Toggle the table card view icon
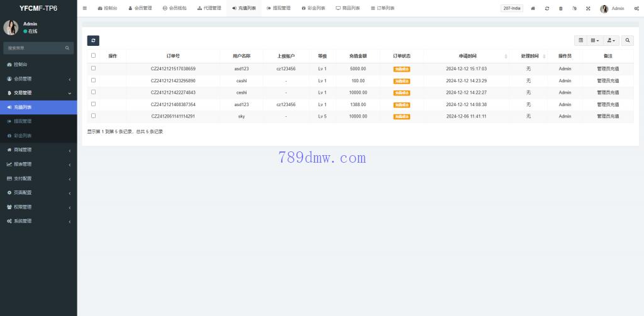This screenshot has width=644, height=316. [x=581, y=40]
